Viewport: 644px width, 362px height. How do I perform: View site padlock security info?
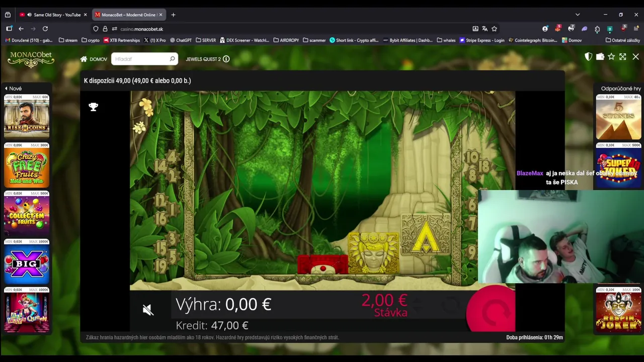[105, 29]
